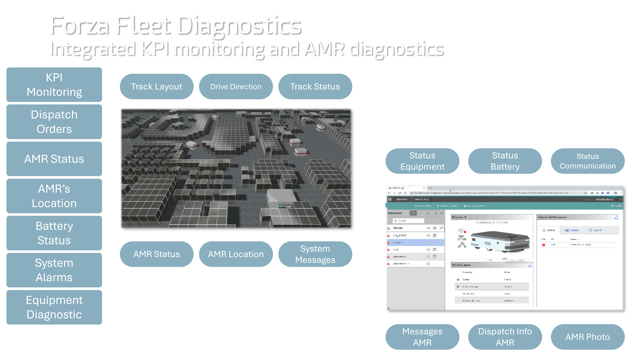Image resolution: width=644 pixels, height=362 pixels.
Task: Toggle the third filter icon in Vehicle list header
Action: click(x=428, y=213)
